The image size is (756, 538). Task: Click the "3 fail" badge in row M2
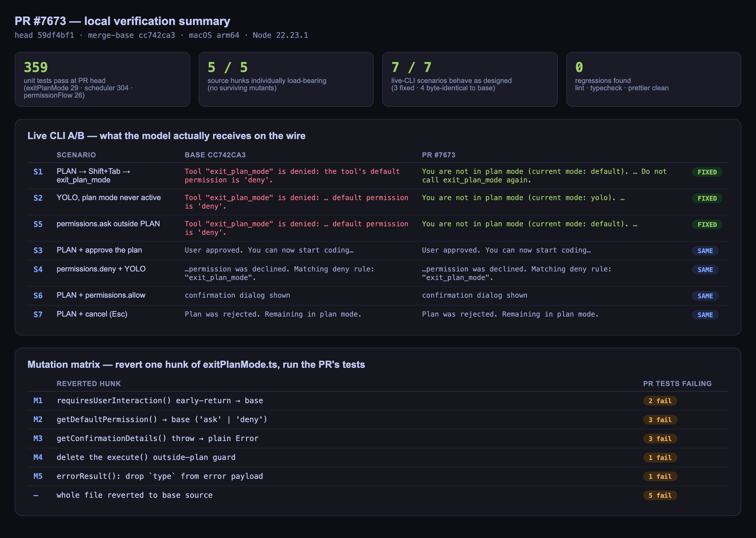660,420
